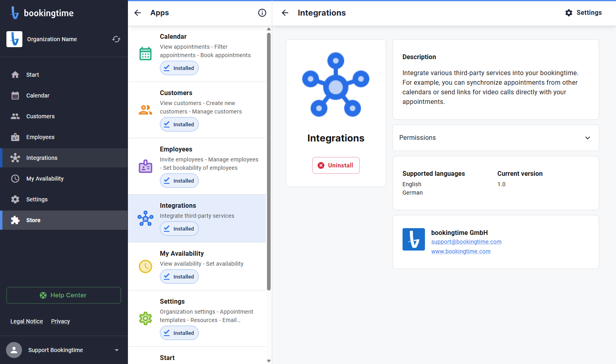Open Calendar from the left sidebar
The height and width of the screenshot is (364, 616).
pos(64,95)
